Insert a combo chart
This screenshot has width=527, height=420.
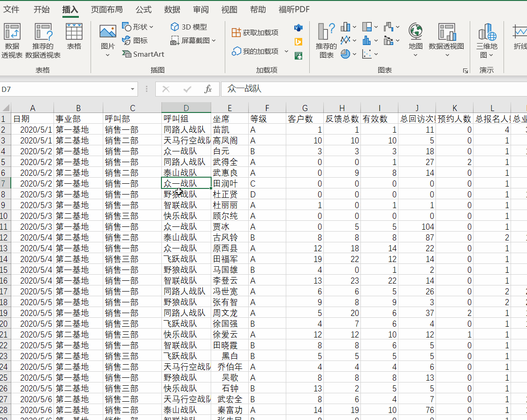point(388,41)
